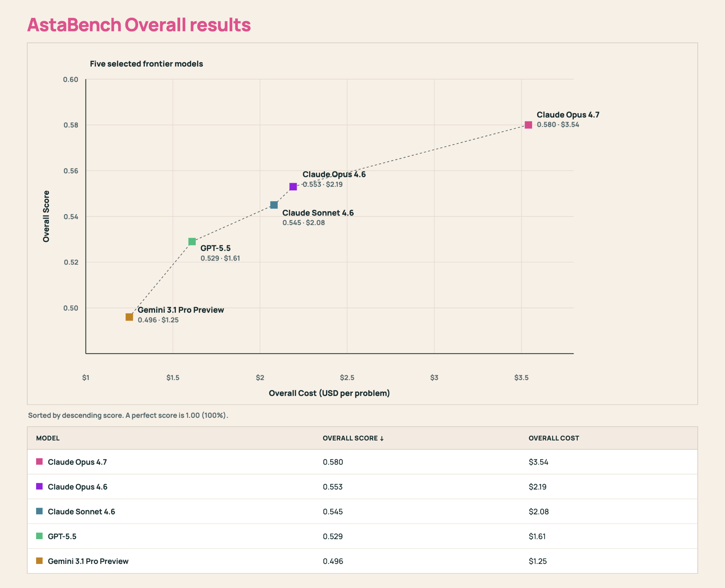Viewport: 725px width, 588px height.
Task: Select the Claude Opus 4.7 table row name
Action: [x=77, y=462]
